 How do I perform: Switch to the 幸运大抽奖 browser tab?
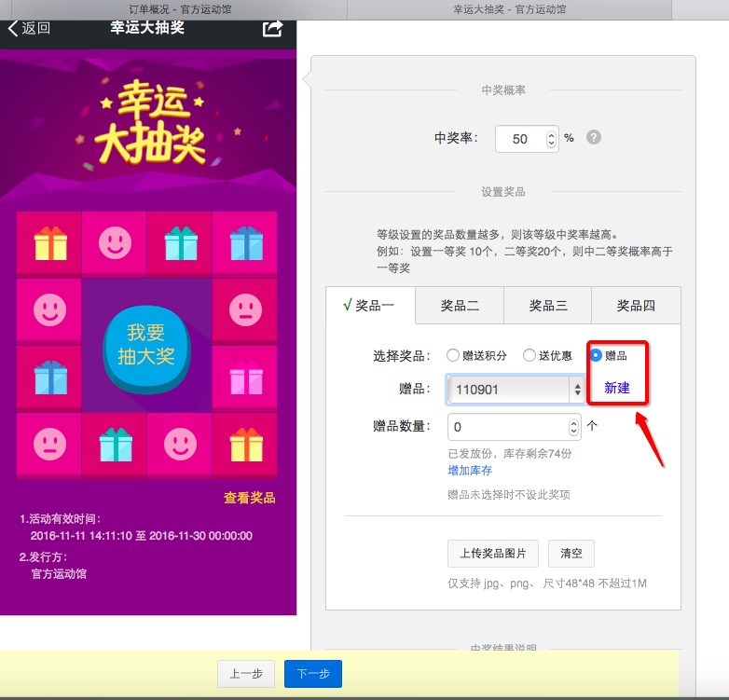[510, 9]
